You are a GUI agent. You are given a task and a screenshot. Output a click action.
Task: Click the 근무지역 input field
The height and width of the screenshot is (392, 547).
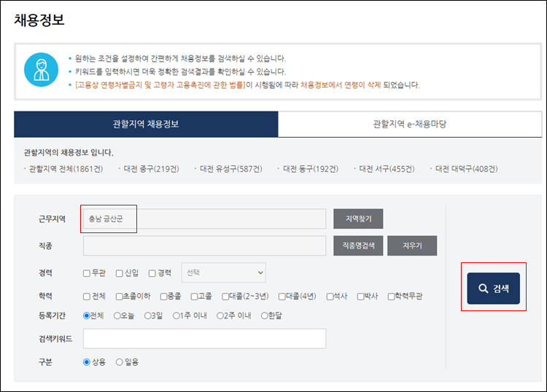204,219
